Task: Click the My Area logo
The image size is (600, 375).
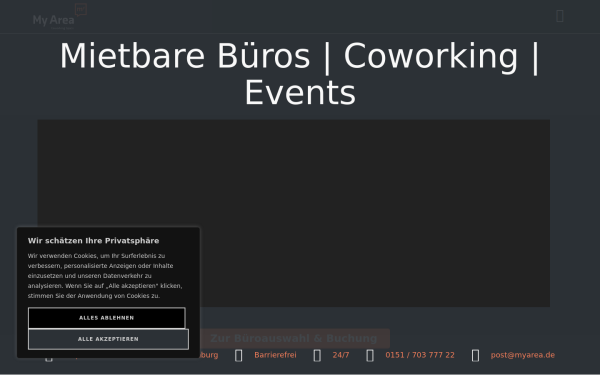Action: [60, 16]
